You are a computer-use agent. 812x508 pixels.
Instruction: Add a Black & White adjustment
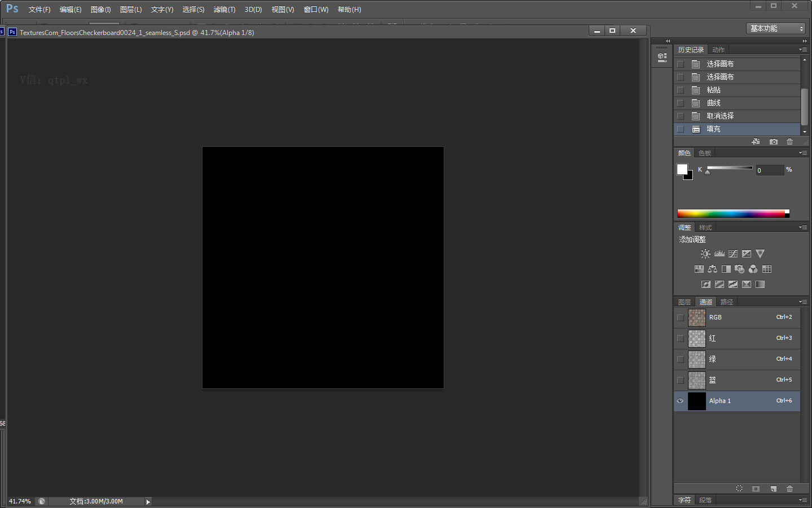(x=726, y=269)
